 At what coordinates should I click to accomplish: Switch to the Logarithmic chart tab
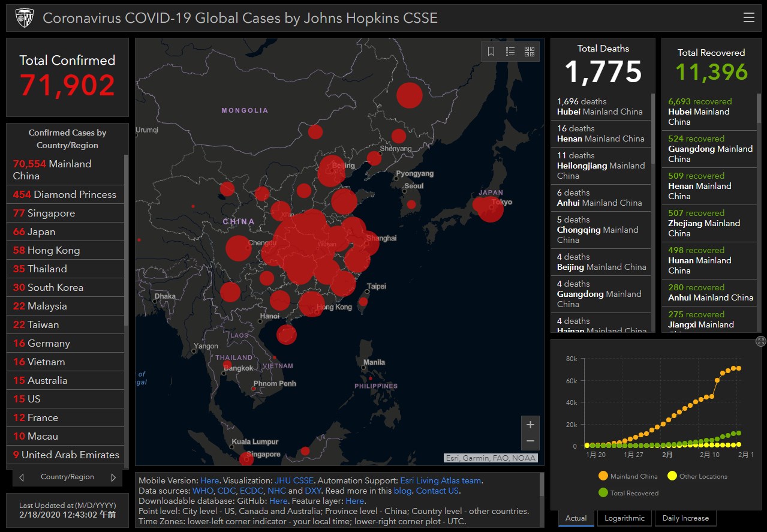(624, 518)
